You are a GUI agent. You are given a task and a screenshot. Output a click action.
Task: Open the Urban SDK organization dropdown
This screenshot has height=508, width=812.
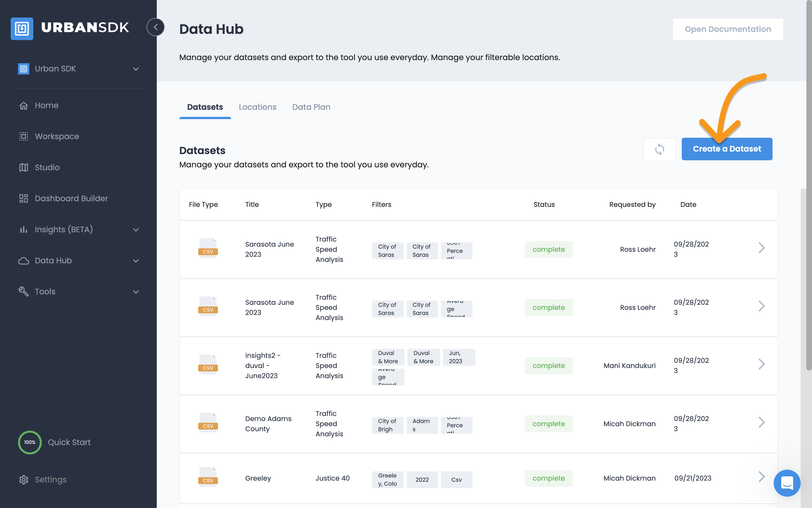tap(78, 69)
